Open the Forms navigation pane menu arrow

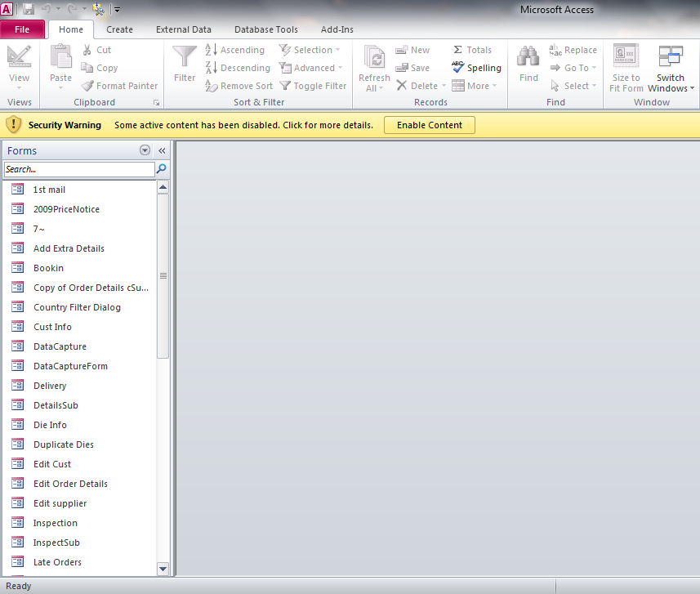pos(145,150)
